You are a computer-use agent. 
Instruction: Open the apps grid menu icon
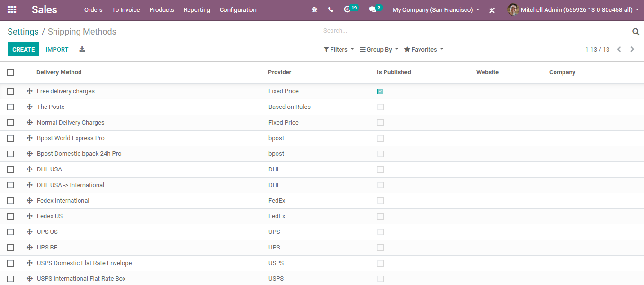click(x=12, y=9)
